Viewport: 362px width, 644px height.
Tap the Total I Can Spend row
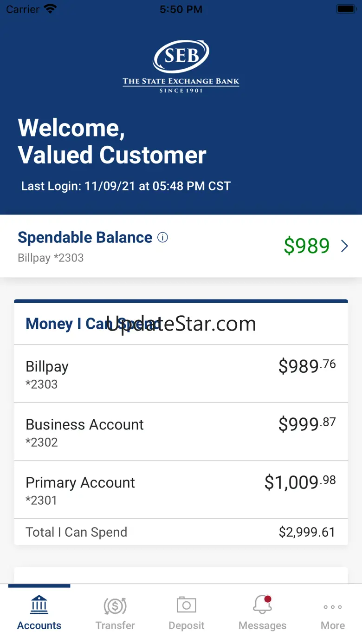click(x=181, y=532)
